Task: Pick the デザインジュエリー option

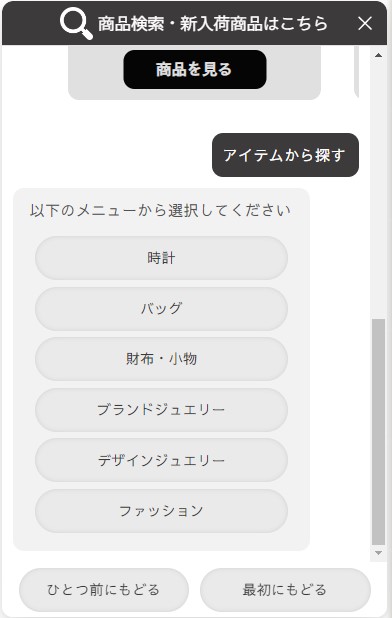Action: pyautogui.click(x=161, y=460)
